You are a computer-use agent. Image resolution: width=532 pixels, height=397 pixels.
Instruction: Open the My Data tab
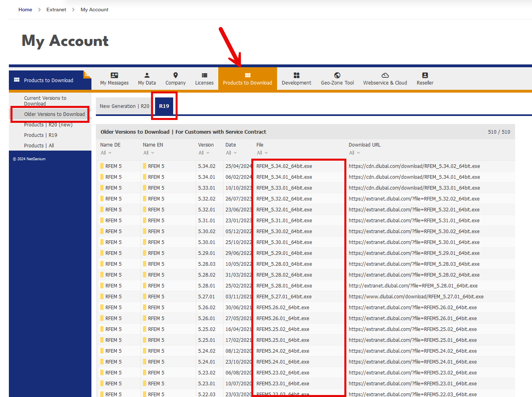[147, 79]
